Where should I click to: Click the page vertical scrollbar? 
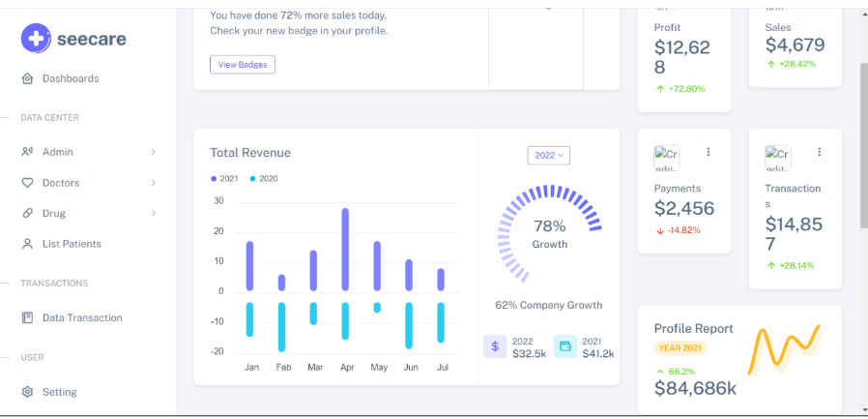(862, 145)
